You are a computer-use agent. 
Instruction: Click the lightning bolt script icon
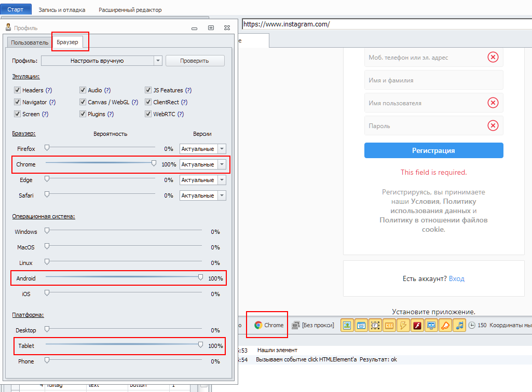[x=403, y=325]
